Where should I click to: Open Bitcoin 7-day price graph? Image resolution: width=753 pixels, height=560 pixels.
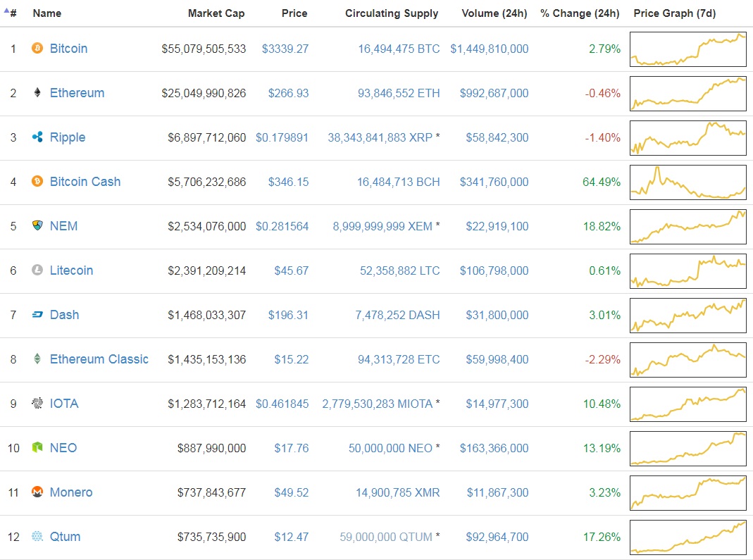click(x=687, y=49)
